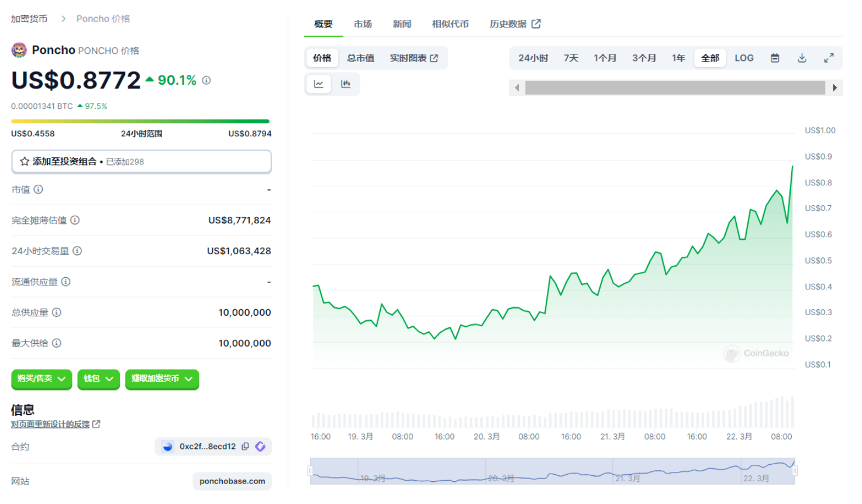Image resolution: width=862 pixels, height=504 pixels.
Task: Click the US$8,771,824 valuation value
Action: 240,220
